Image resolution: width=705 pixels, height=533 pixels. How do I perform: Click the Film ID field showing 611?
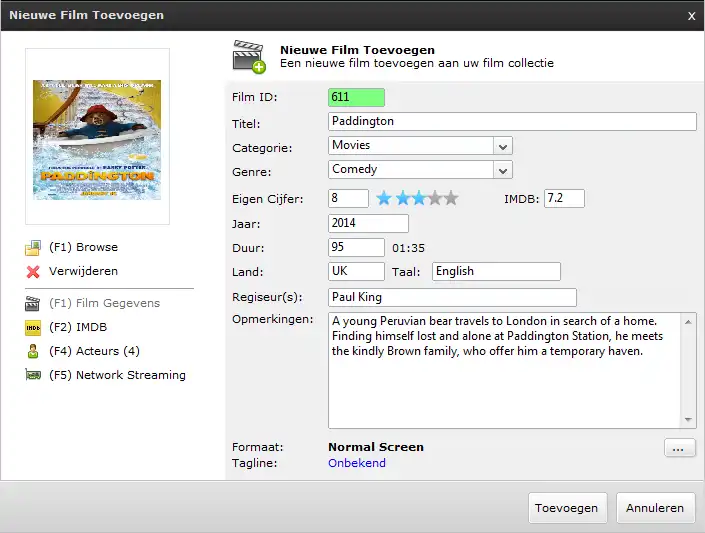click(356, 97)
